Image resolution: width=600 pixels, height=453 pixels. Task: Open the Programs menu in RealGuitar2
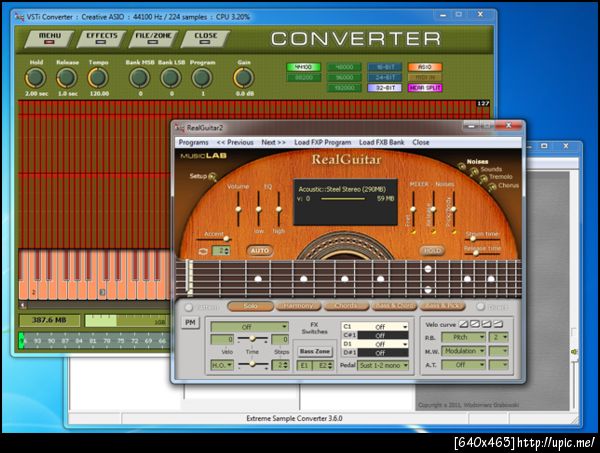pyautogui.click(x=193, y=142)
